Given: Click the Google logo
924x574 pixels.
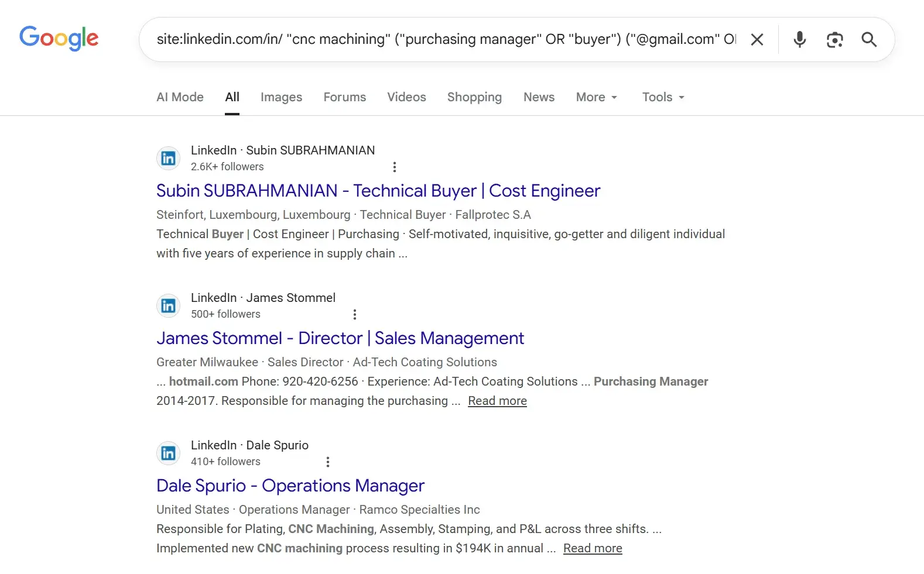Looking at the screenshot, I should click(x=59, y=39).
